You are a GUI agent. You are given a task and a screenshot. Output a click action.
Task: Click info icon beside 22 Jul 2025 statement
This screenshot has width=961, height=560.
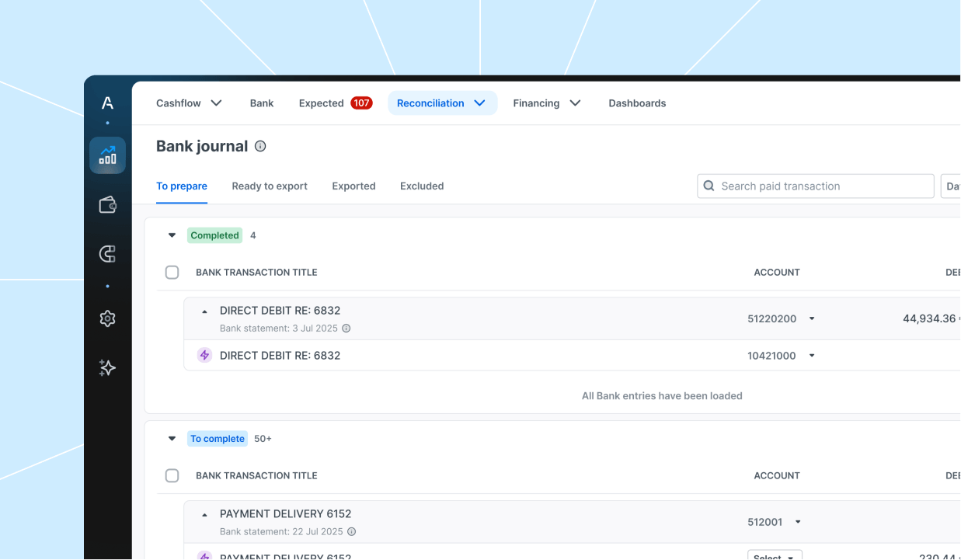click(x=351, y=532)
